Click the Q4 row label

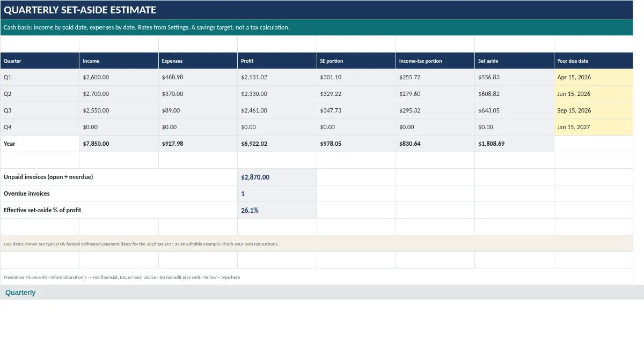coord(40,127)
